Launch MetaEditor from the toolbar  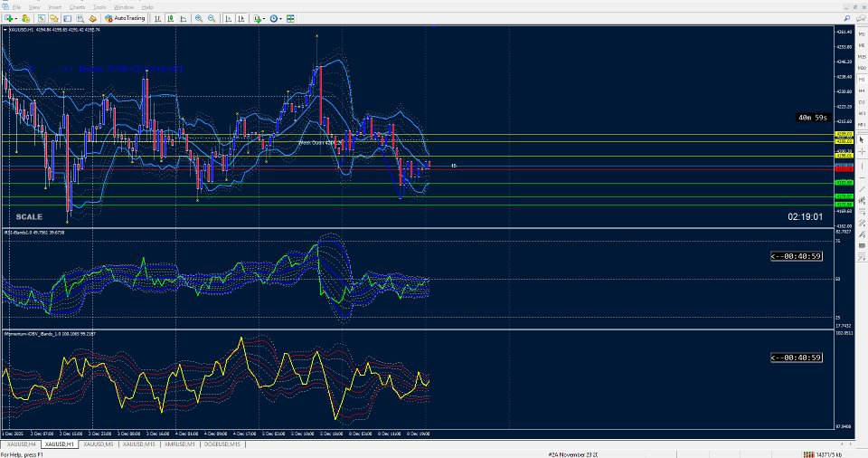tap(93, 18)
